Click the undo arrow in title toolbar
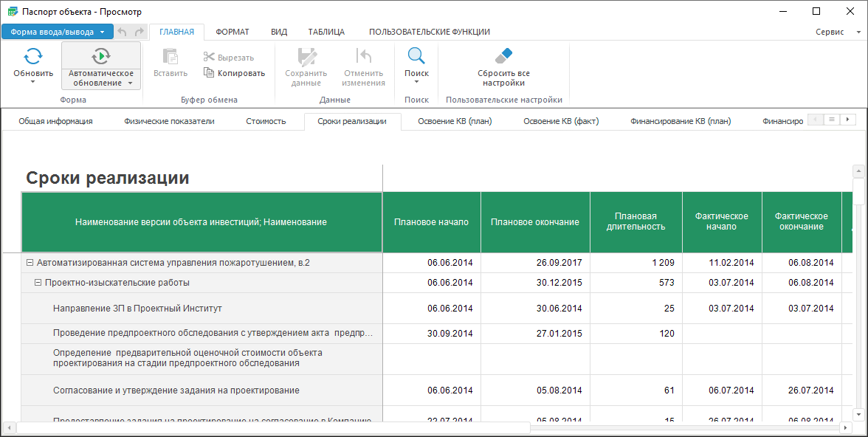 tap(123, 32)
